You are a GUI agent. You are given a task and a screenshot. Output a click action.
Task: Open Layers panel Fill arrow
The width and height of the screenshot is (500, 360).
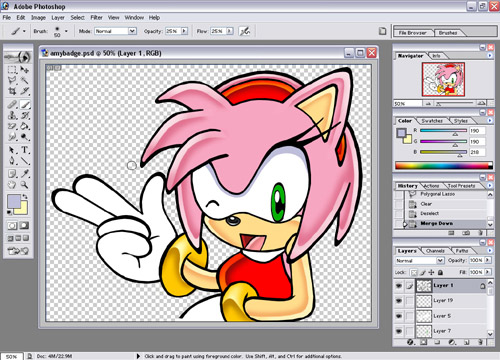pos(488,272)
